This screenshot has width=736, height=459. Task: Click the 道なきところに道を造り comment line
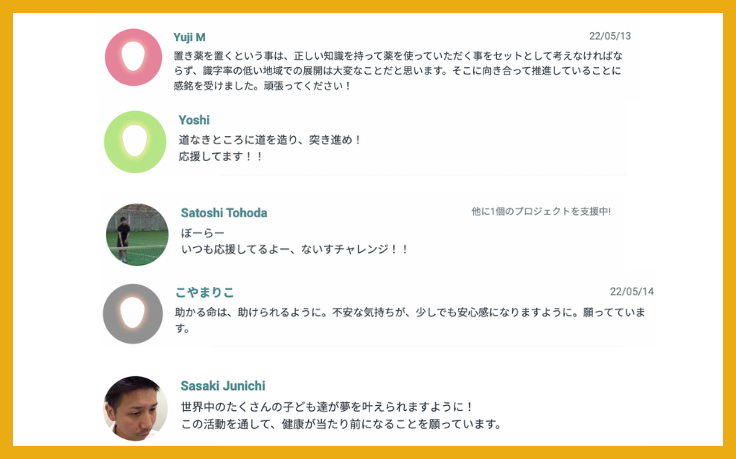coord(270,140)
